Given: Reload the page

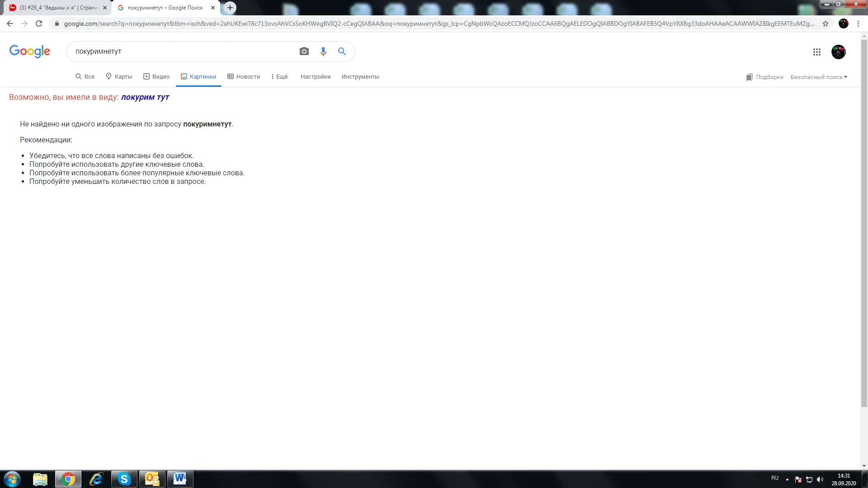Looking at the screenshot, I should (39, 23).
